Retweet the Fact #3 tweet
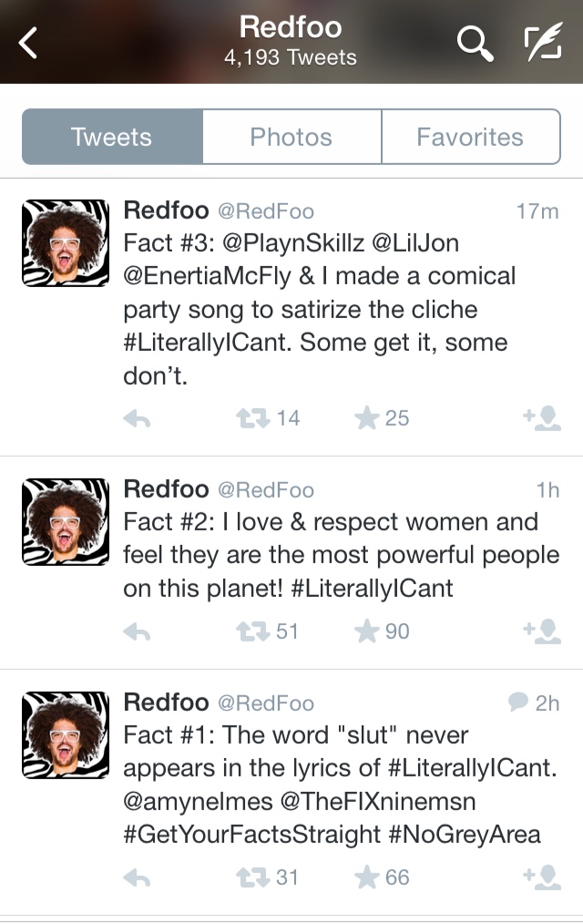 pos(253,418)
